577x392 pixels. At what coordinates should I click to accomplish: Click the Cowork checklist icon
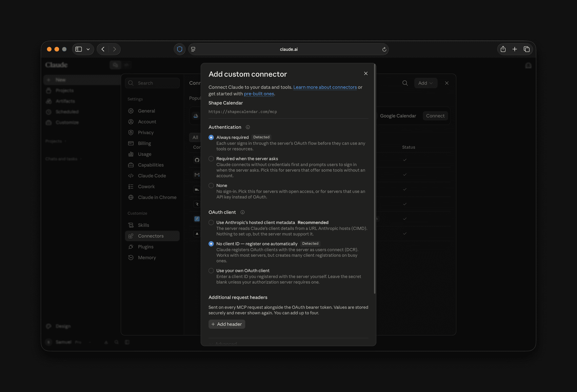[x=131, y=186]
